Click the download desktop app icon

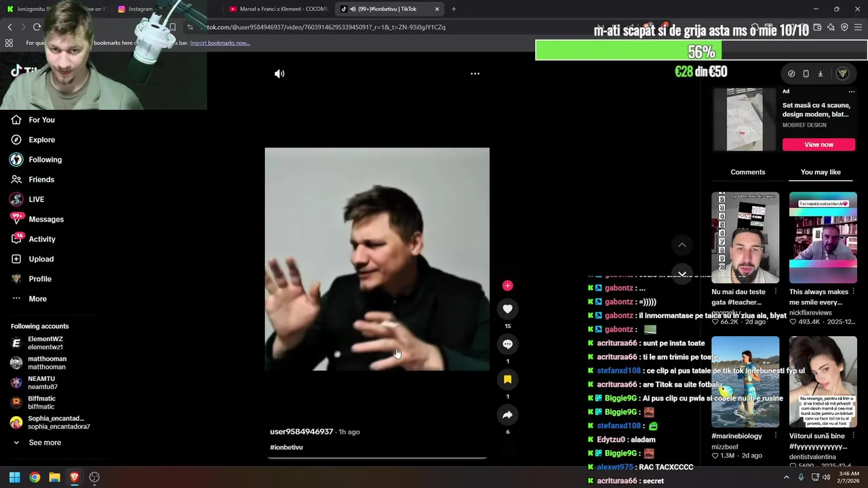pyautogui.click(x=820, y=74)
